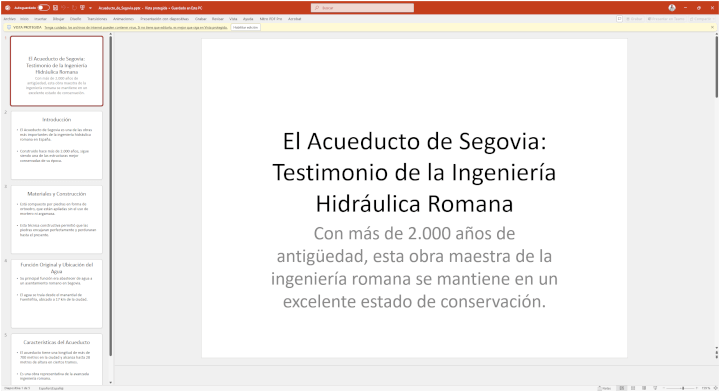Click the subtitle text Con más de 2.000 años
The height and width of the screenshot is (392, 720).
point(414,267)
